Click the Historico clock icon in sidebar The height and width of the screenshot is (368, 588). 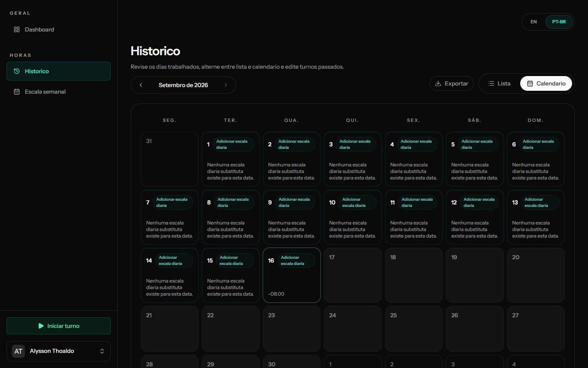point(17,71)
